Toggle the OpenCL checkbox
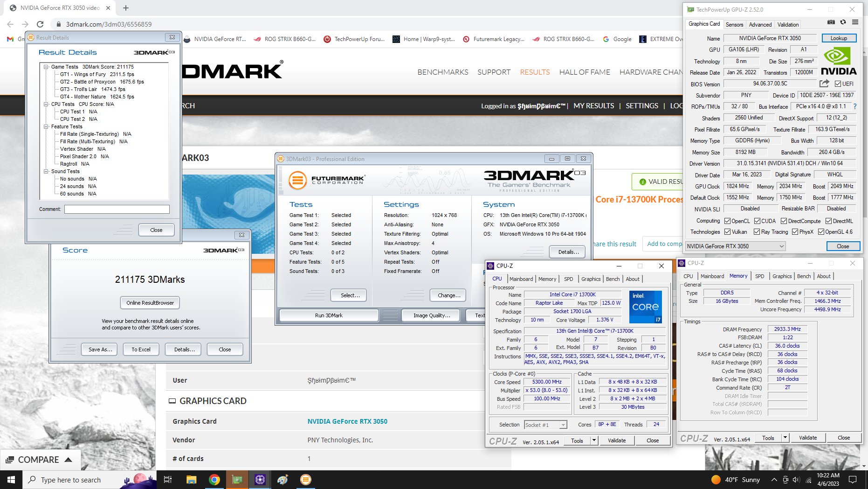This screenshot has width=868, height=489. click(727, 221)
